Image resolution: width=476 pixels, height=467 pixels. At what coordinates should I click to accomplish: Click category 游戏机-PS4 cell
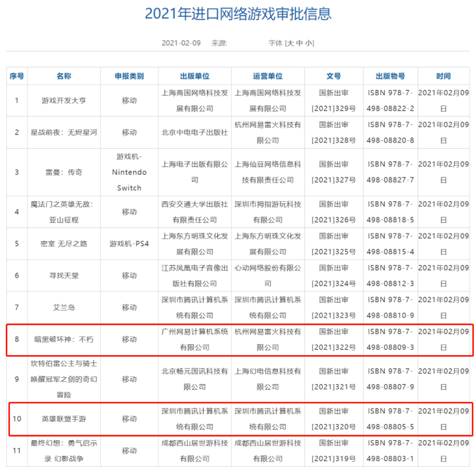click(x=129, y=244)
